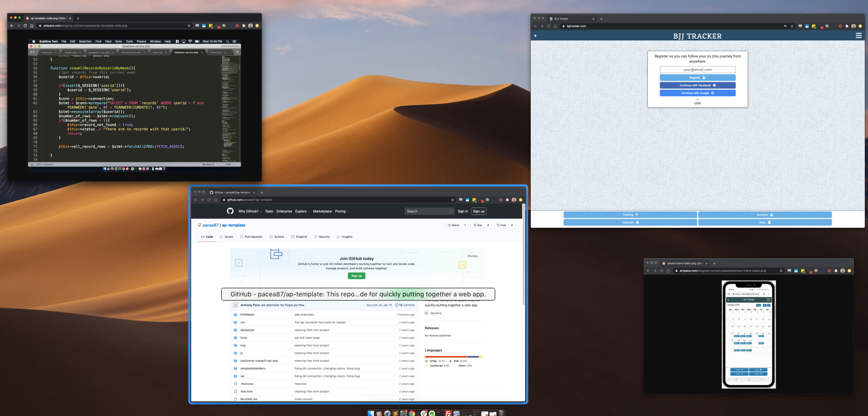Bookmark the ap-template-code.png page with the star

coord(189,25)
